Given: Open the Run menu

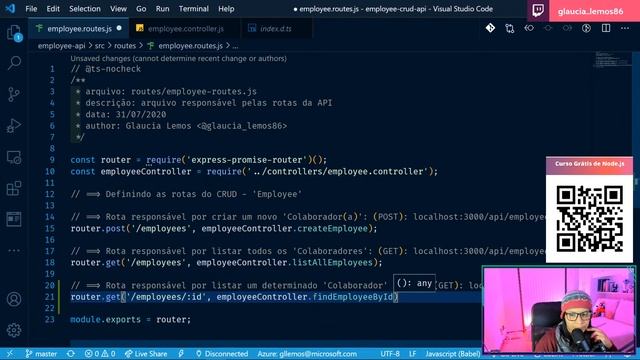Looking at the screenshot, I should (x=162, y=9).
